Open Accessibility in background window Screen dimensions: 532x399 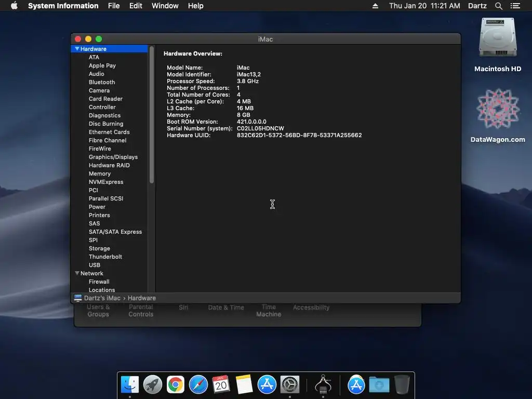(x=311, y=308)
